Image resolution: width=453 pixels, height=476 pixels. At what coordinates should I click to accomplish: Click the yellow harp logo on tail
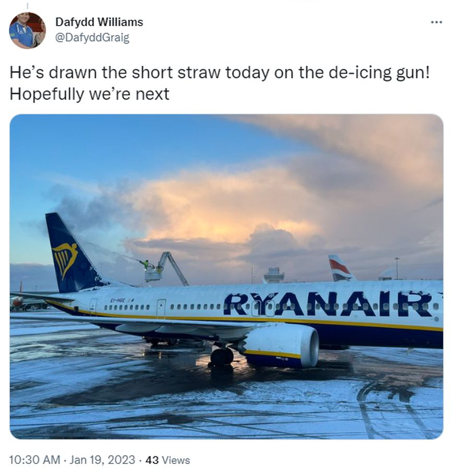(x=65, y=259)
